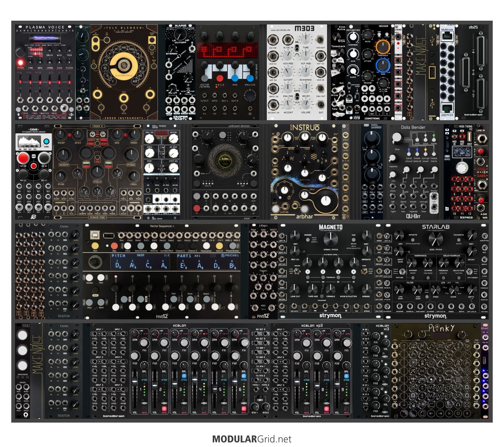Toggle the lit MUTE button on channel 6
The height and width of the screenshot is (447, 504).
244,408
